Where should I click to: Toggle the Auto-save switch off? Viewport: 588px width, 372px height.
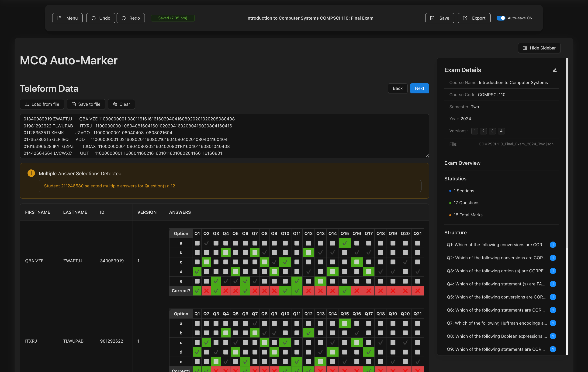(x=501, y=18)
